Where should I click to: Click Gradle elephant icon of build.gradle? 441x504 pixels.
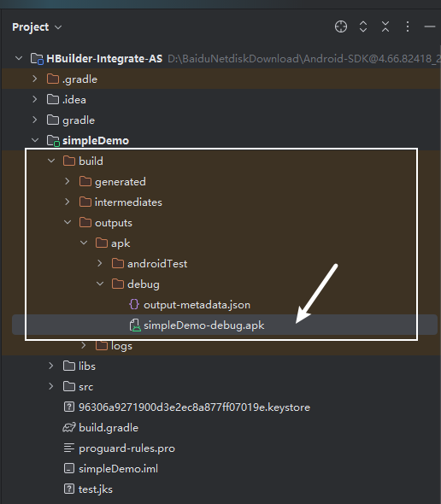point(69,427)
